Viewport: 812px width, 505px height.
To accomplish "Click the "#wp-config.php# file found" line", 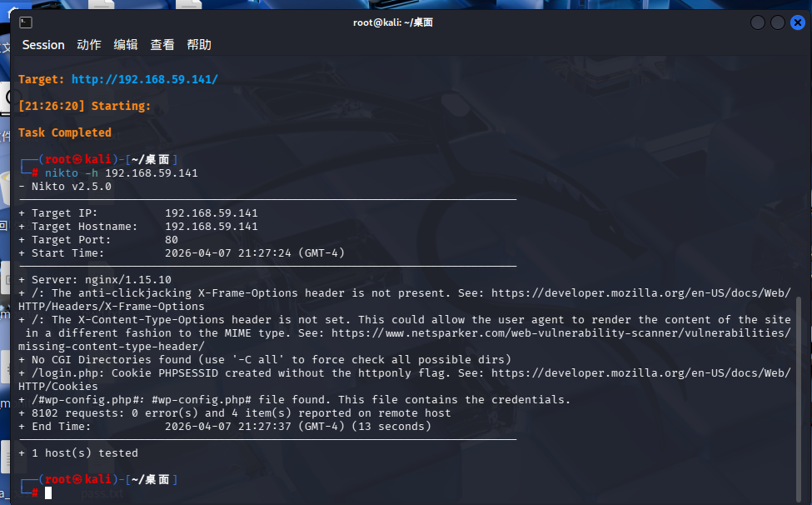I will pos(294,400).
